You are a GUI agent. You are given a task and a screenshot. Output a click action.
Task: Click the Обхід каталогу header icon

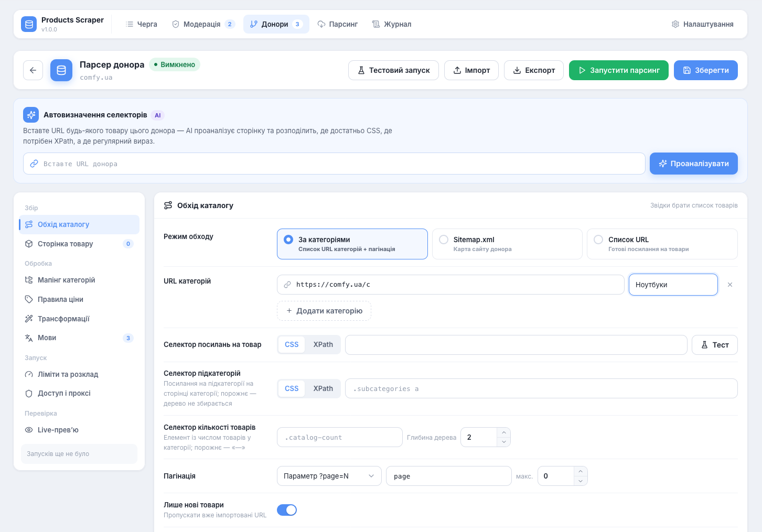pyautogui.click(x=168, y=205)
